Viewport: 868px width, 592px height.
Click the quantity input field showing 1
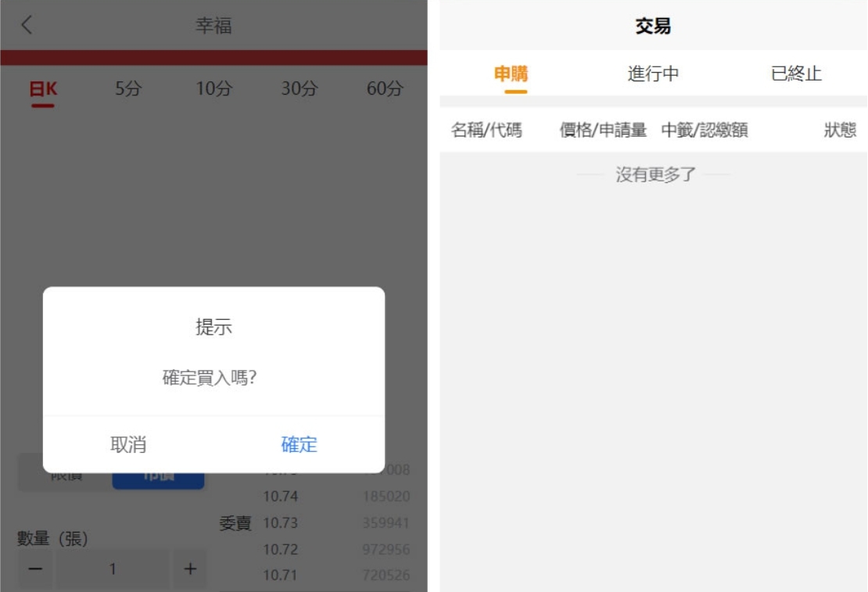113,569
